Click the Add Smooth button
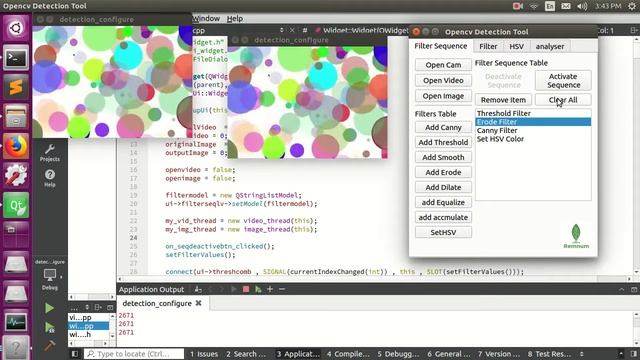The height and width of the screenshot is (360, 640). tap(443, 157)
